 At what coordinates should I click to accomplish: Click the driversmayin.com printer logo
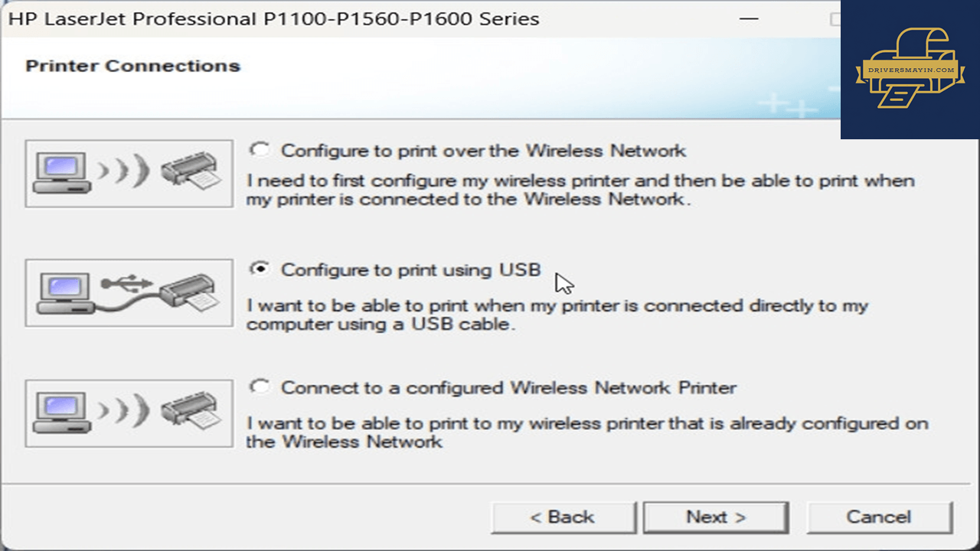click(x=910, y=69)
